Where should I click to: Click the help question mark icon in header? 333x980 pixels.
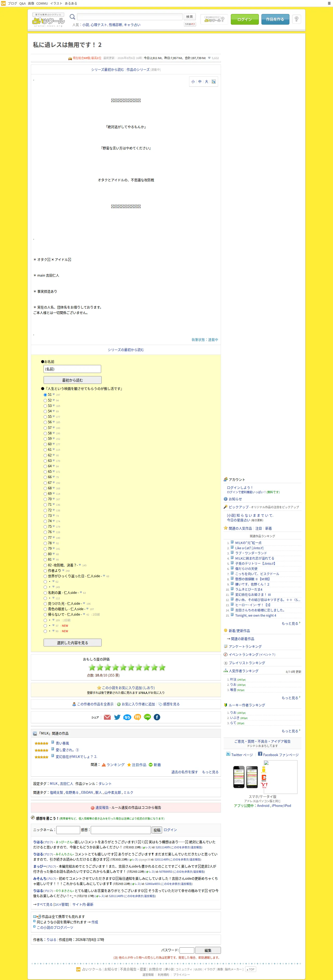[x=296, y=19]
